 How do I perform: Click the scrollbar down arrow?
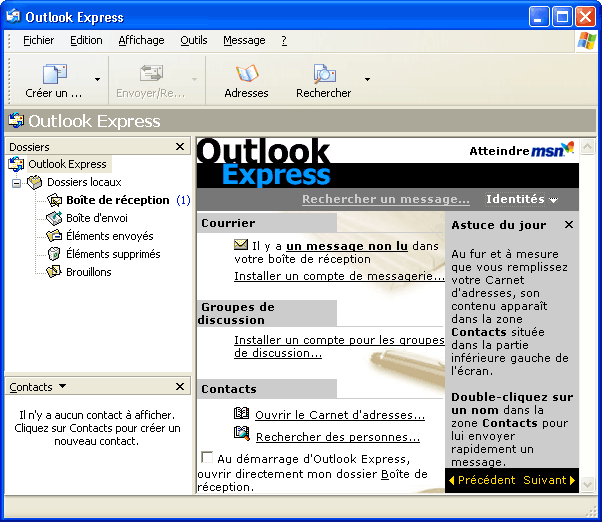tap(587, 484)
